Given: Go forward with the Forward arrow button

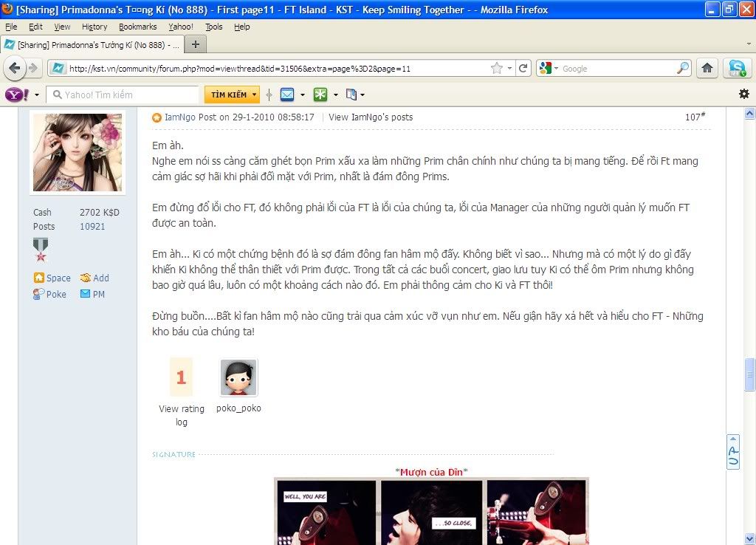Looking at the screenshot, I should point(33,68).
